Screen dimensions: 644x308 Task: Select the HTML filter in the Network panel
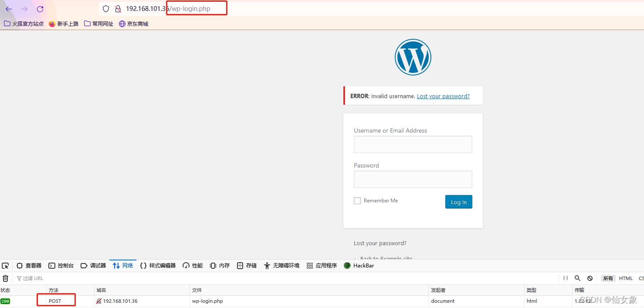626,278
